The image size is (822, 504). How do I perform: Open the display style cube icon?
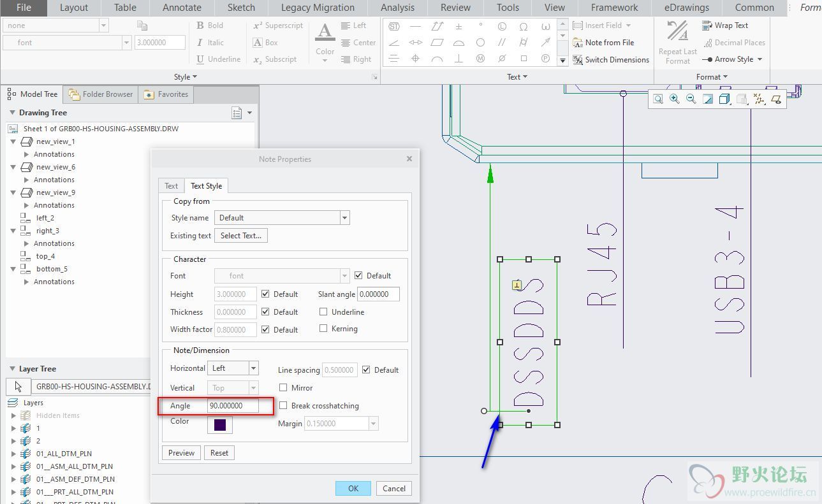(724, 99)
